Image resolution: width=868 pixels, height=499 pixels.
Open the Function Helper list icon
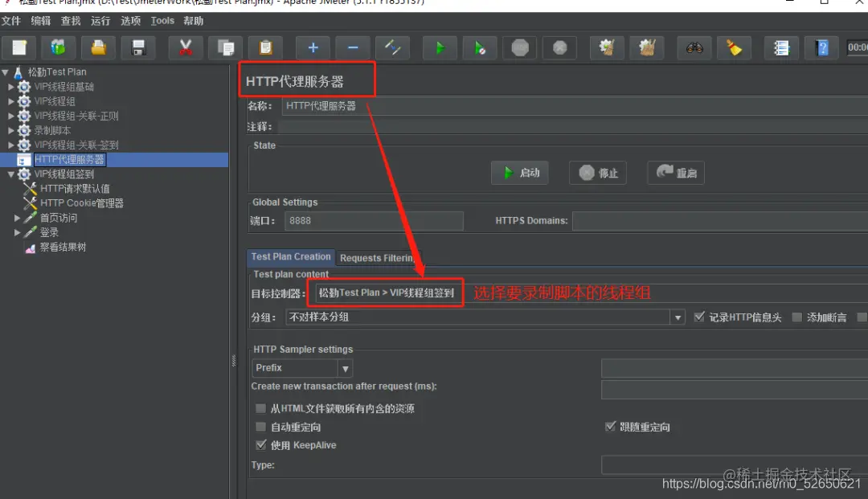tap(781, 48)
